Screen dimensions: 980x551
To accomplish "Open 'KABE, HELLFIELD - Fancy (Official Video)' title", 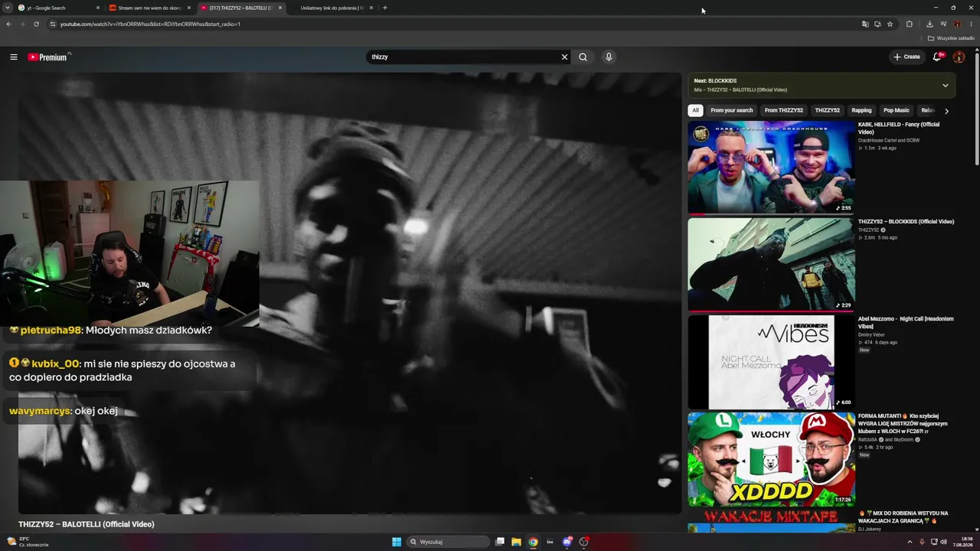I will coord(899,128).
